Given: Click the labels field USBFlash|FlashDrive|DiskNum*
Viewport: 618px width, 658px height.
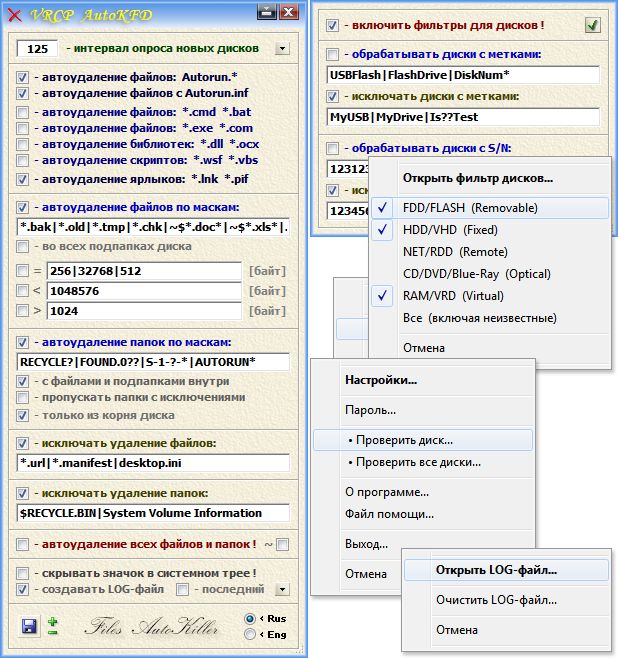Looking at the screenshot, I should pyautogui.click(x=463, y=75).
